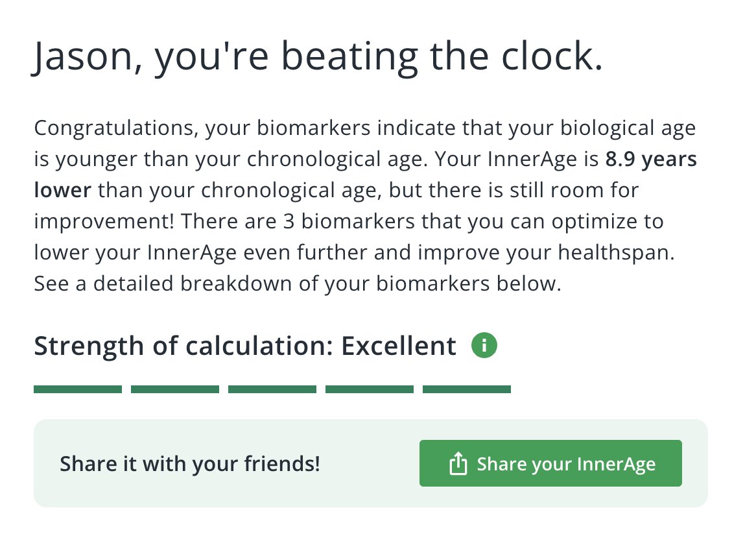The width and height of the screenshot is (756, 545).
Task: Click the green info icon beside Excellent
Action: (484, 345)
